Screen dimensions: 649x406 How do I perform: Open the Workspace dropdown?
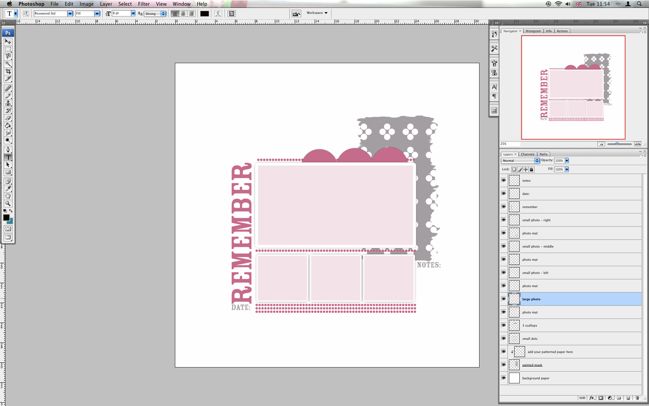317,13
